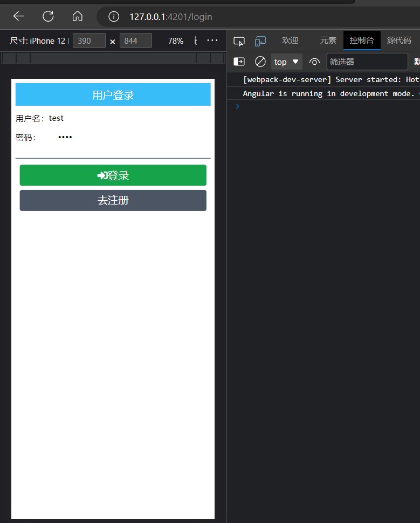Activate the inspect element picker icon

[239, 41]
